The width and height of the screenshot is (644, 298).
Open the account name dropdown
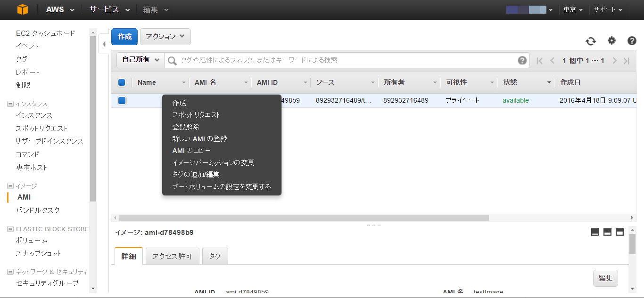[x=529, y=9]
